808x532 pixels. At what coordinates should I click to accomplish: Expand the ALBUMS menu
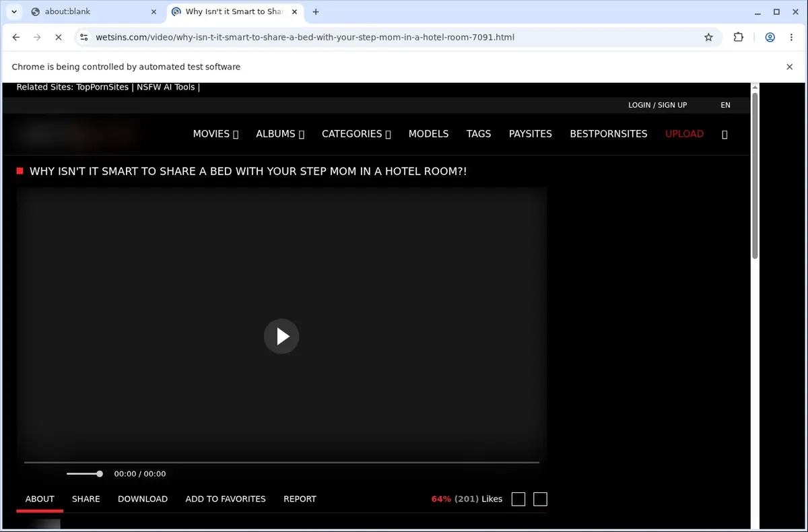(280, 134)
